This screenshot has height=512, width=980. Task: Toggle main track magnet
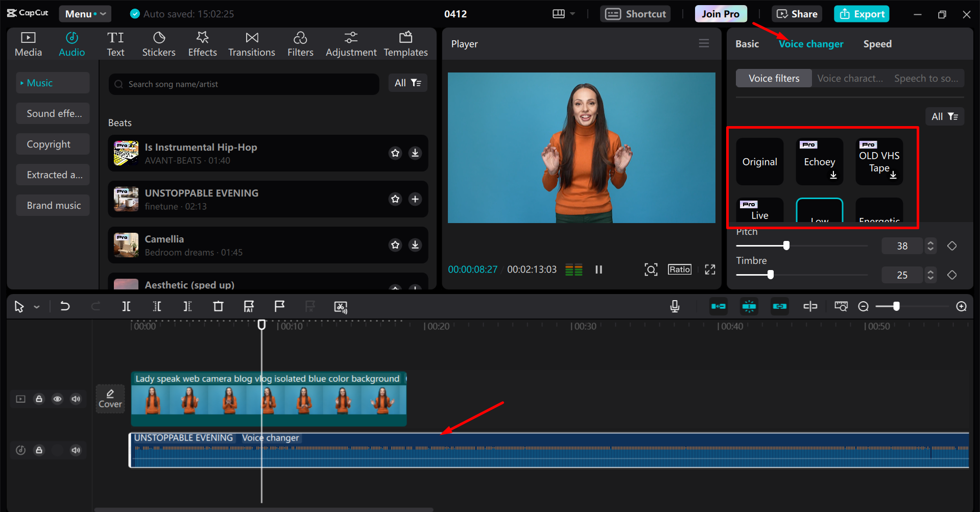[x=719, y=306]
